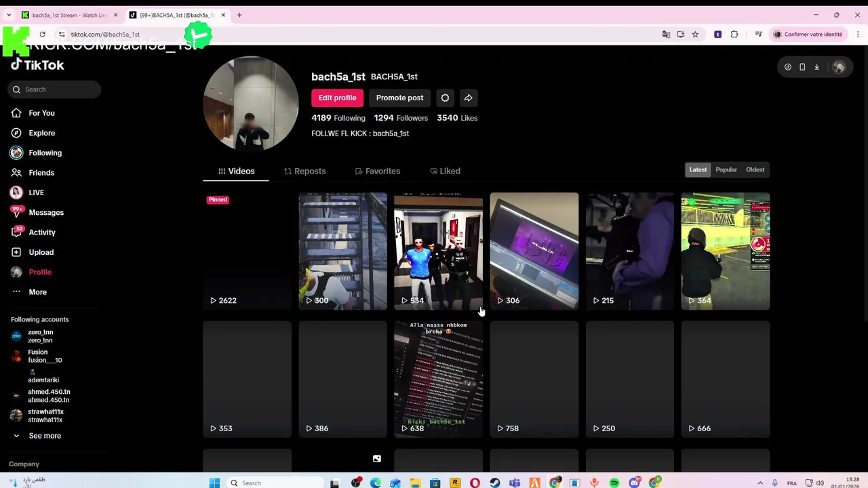Viewport: 868px width, 488px height.
Task: Open the video with 534 views
Action: 439,251
